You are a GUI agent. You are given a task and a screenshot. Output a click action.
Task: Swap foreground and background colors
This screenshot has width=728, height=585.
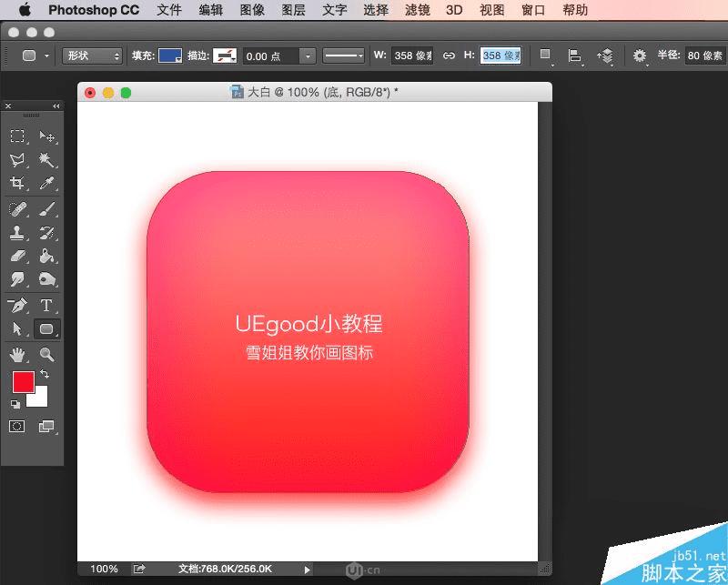tap(45, 374)
